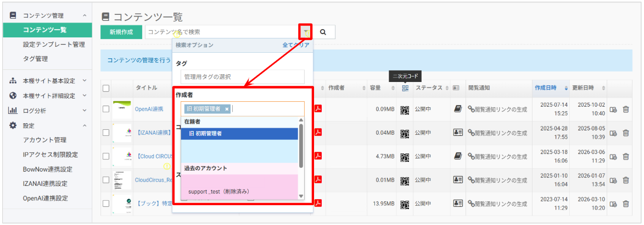Image resolution: width=644 pixels, height=225 pixels.
Task: Check the 【Cloud CIRCUS row checkbox
Action: tap(106, 156)
